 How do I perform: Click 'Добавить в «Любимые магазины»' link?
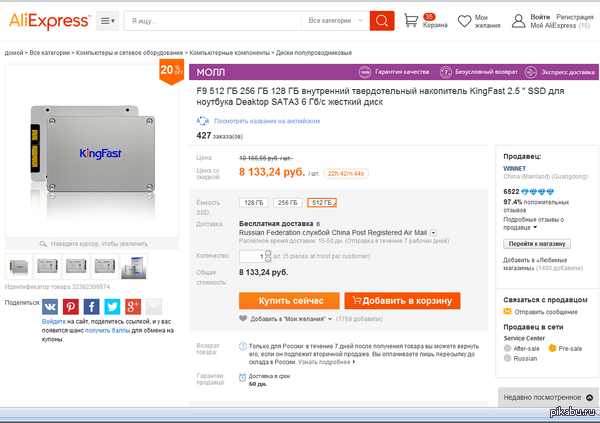(535, 264)
